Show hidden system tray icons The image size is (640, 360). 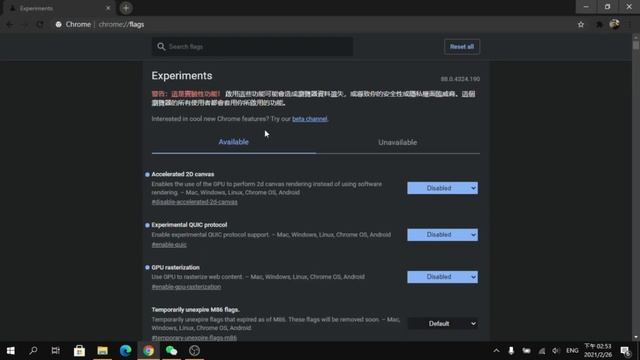[x=496, y=351]
